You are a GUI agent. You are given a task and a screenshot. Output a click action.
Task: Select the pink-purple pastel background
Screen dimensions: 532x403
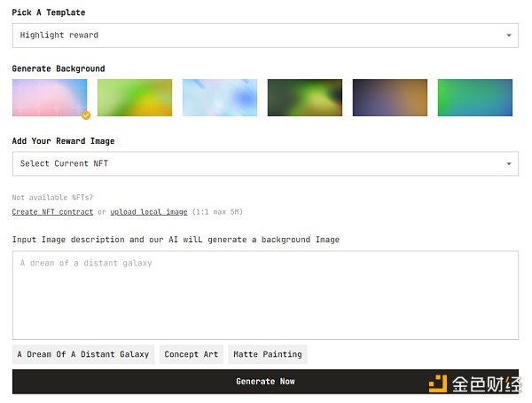pyautogui.click(x=50, y=98)
